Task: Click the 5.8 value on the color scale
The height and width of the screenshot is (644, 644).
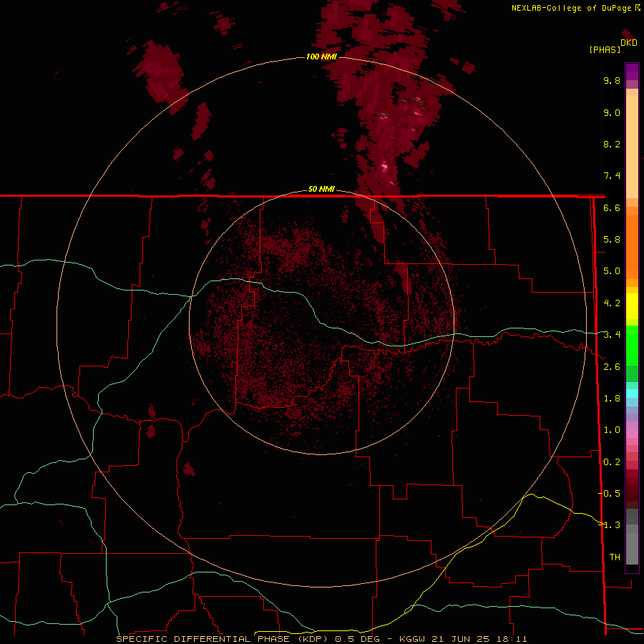Action: [x=612, y=240]
